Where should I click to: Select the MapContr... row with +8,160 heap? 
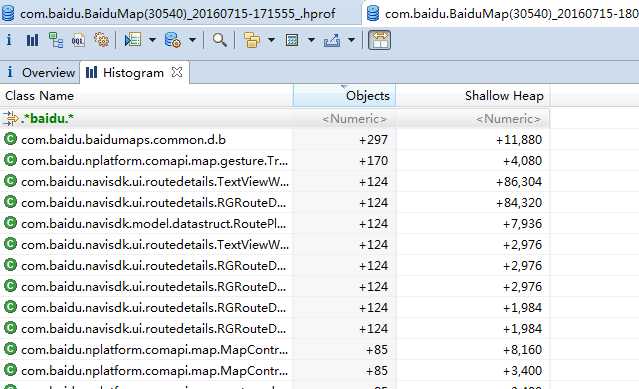point(275,349)
